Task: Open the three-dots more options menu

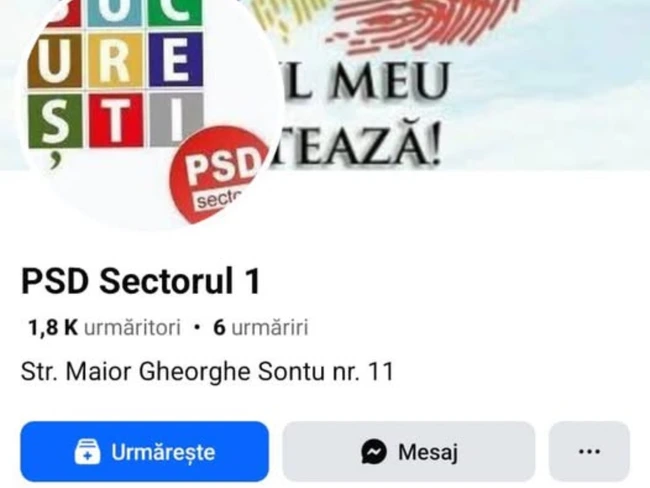Action: [589, 452]
